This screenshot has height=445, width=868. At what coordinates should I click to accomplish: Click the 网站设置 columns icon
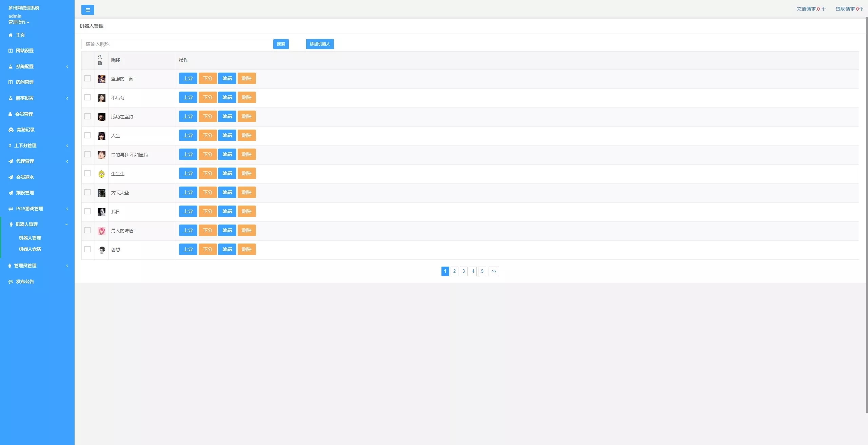(x=11, y=51)
